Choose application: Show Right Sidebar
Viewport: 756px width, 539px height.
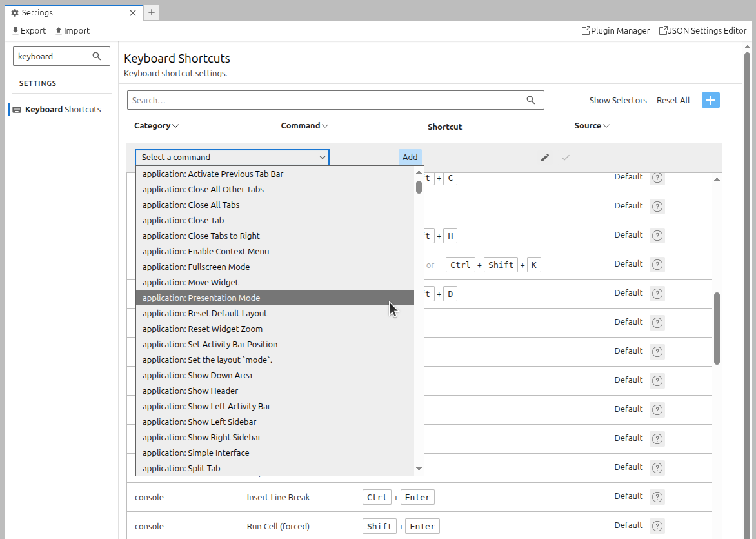(275, 437)
